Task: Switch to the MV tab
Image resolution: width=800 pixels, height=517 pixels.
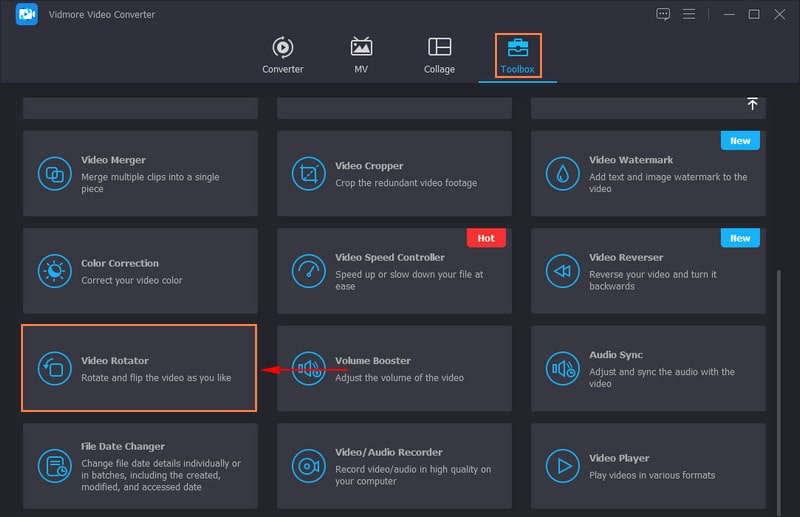Action: [x=361, y=56]
